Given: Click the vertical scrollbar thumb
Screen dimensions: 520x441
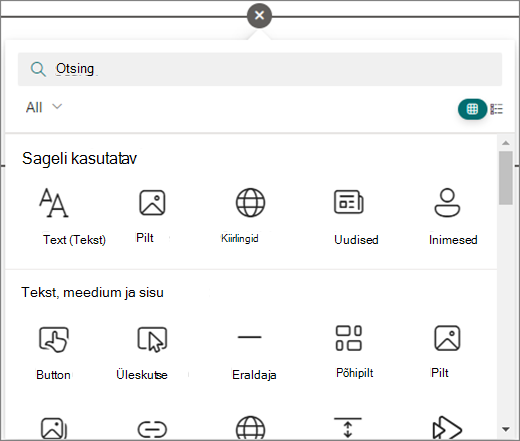Looking at the screenshot, I should [506, 178].
